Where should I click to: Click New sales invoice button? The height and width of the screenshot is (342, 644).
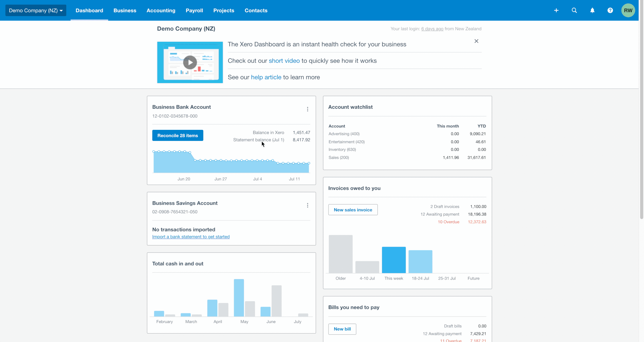click(x=353, y=210)
